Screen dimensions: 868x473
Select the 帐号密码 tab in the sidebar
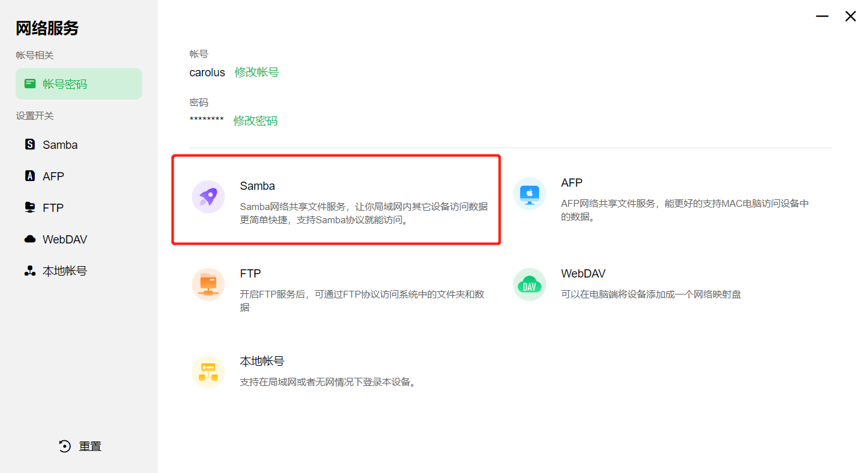[x=79, y=84]
